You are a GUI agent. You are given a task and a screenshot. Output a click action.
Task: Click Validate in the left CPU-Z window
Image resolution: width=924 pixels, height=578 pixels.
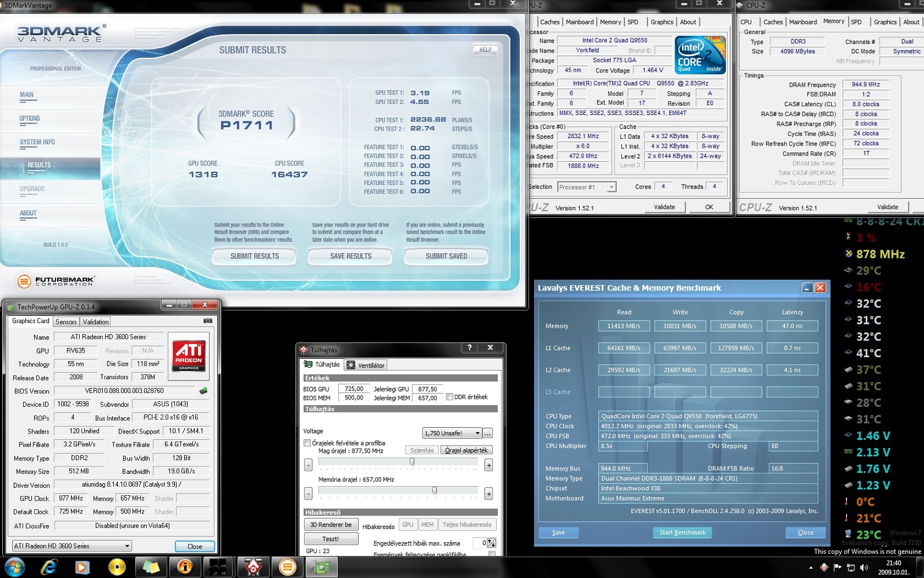[664, 207]
